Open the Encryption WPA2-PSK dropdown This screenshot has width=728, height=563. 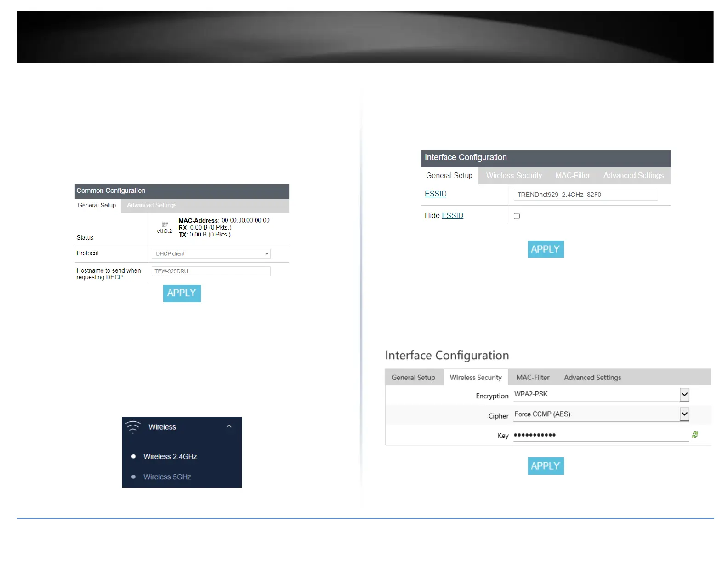601,394
